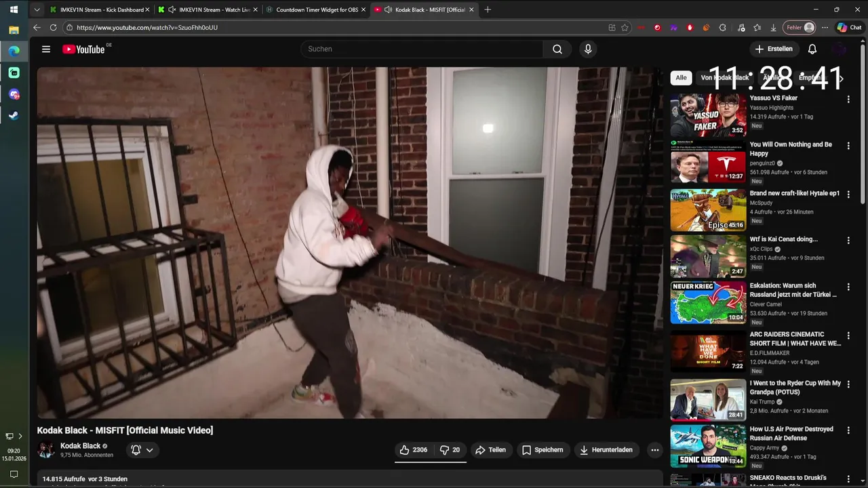Open the Wtf is Kai Cenat doing title
The image size is (868, 488).
click(783, 239)
